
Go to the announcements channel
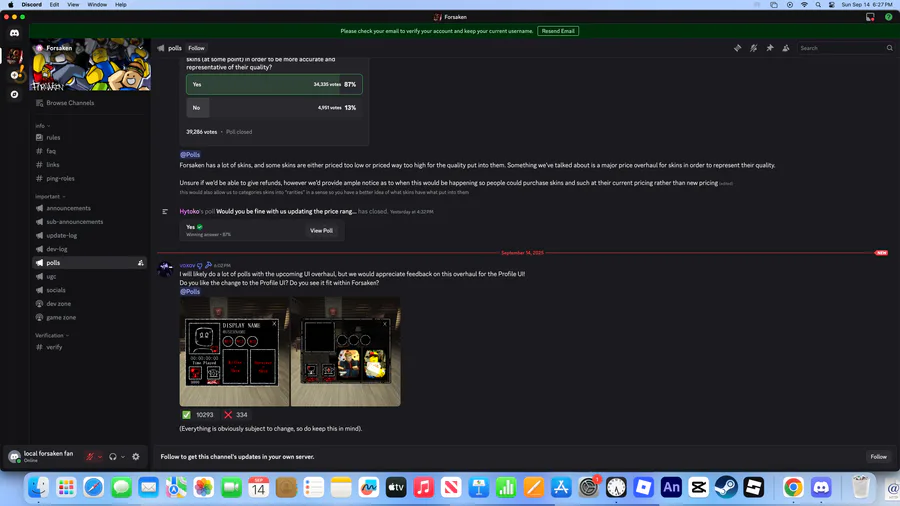pyautogui.click(x=90, y=208)
